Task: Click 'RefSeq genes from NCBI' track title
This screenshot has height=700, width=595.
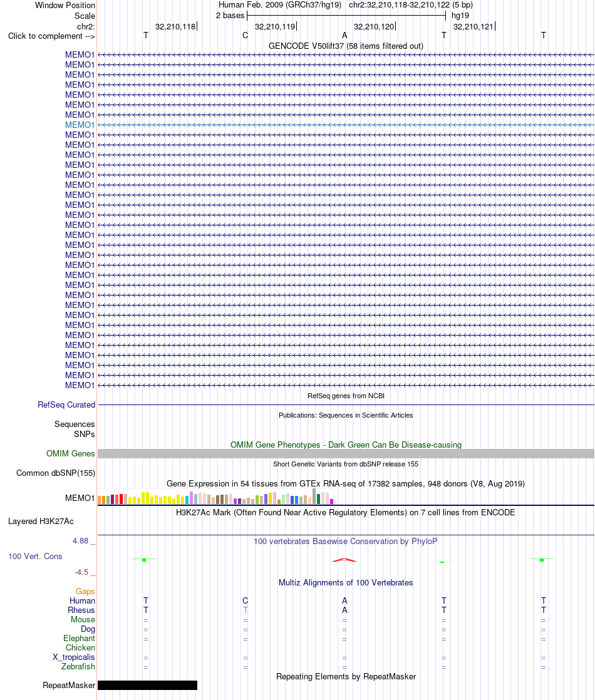Action: pyautogui.click(x=346, y=396)
